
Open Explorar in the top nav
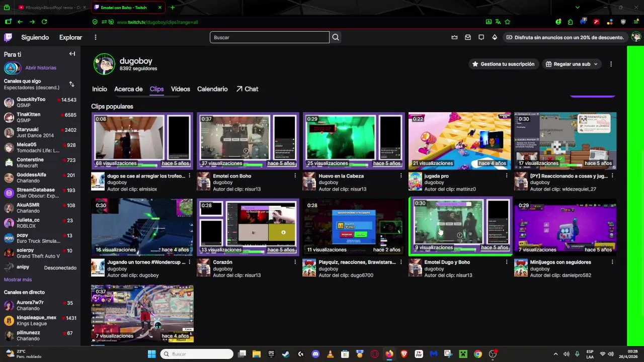click(70, 37)
